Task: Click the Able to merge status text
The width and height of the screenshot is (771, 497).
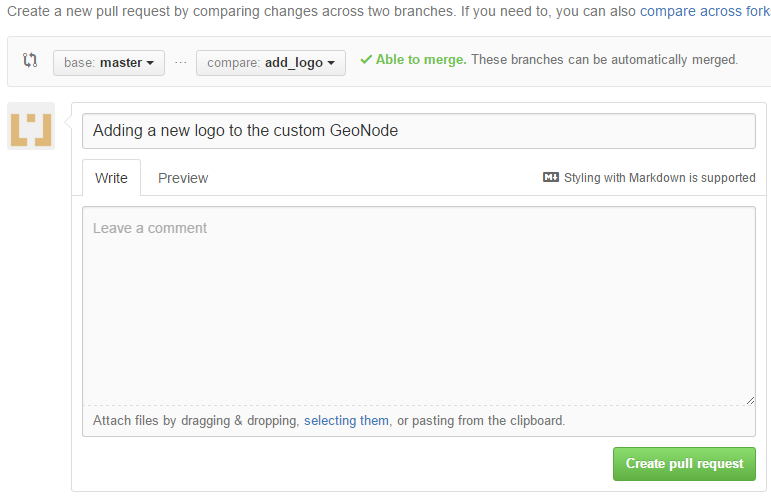Action: 421,59
